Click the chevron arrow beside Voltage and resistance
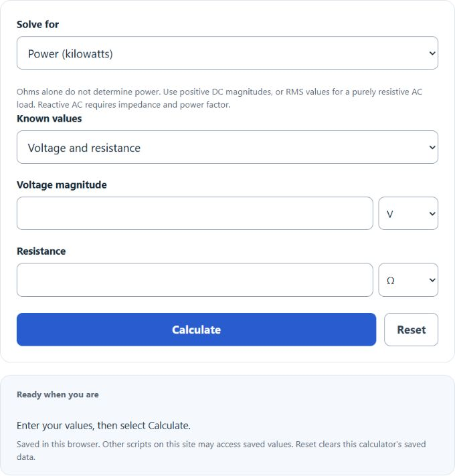The height and width of the screenshot is (476, 455). click(432, 148)
